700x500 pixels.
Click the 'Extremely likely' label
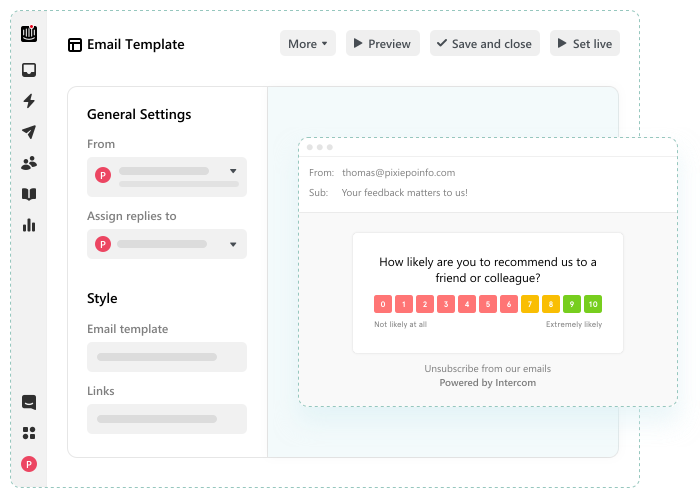[x=574, y=325]
